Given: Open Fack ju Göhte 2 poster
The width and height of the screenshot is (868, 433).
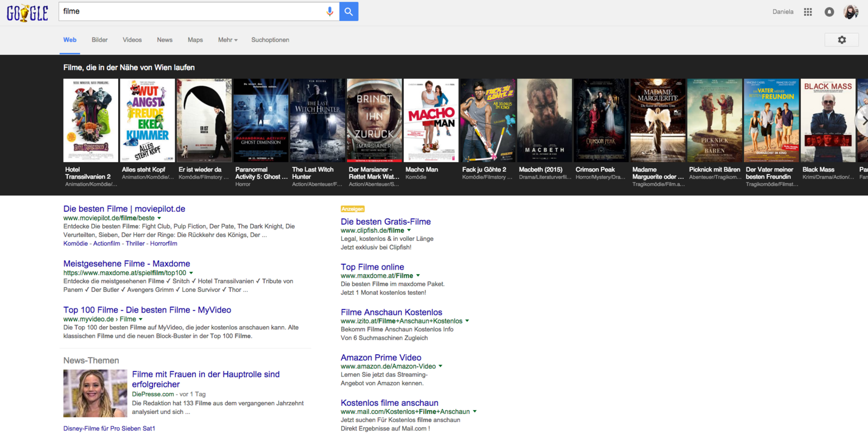Looking at the screenshot, I should pyautogui.click(x=488, y=120).
